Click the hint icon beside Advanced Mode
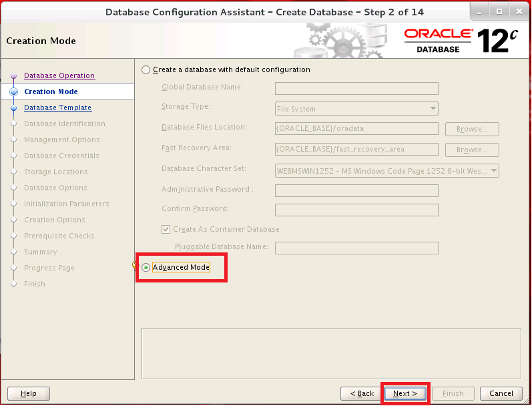This screenshot has width=532, height=406. coord(135,266)
